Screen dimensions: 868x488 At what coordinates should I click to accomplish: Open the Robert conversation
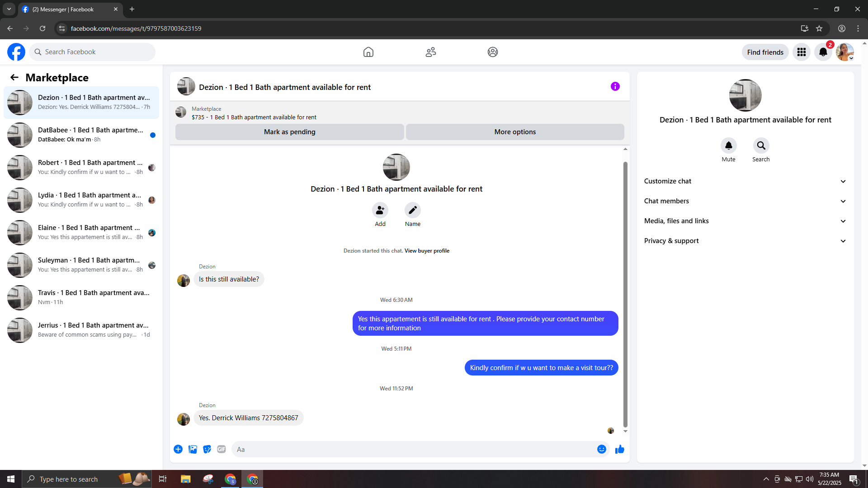point(81,168)
